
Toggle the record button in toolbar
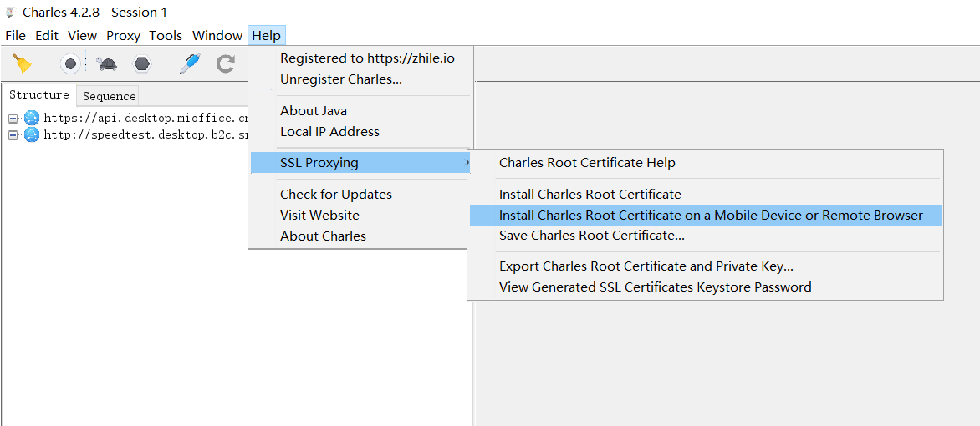pyautogui.click(x=70, y=63)
